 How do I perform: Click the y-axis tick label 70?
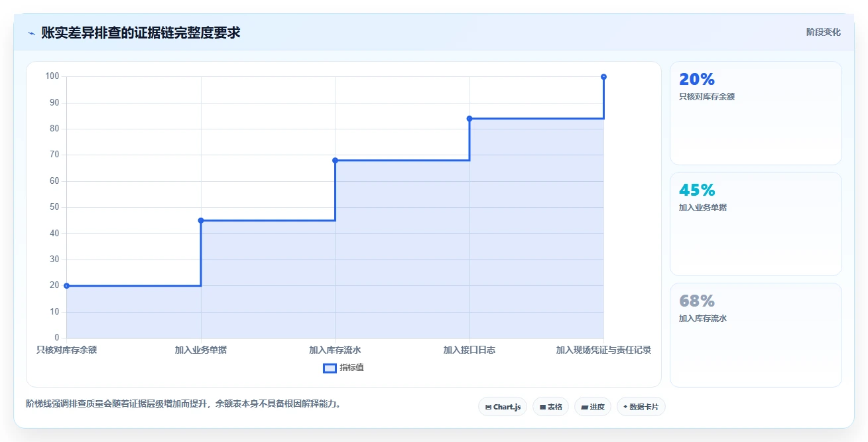54,155
